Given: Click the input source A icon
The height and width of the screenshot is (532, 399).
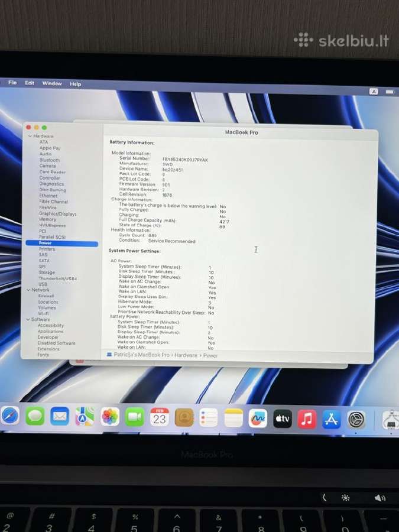Looking at the screenshot, I should (x=374, y=91).
